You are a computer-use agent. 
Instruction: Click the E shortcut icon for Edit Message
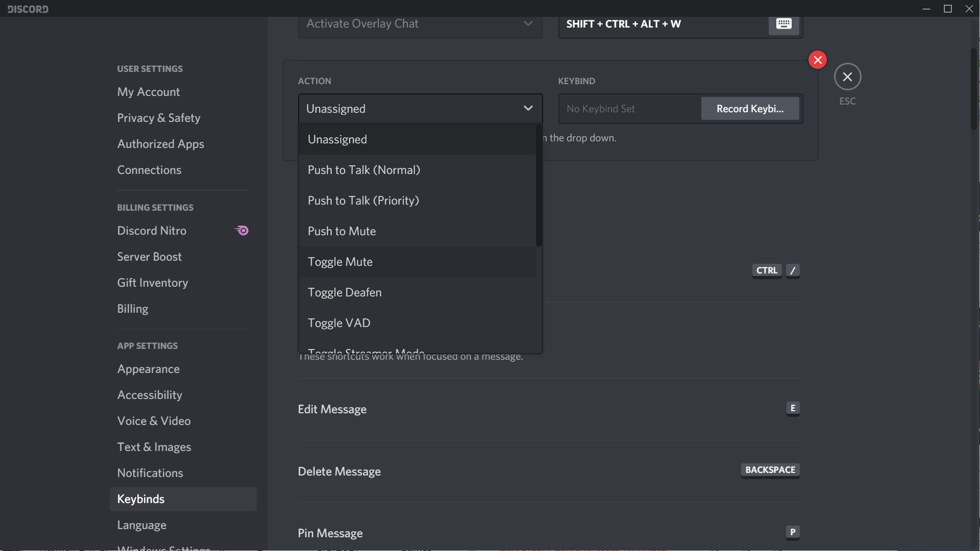(793, 408)
